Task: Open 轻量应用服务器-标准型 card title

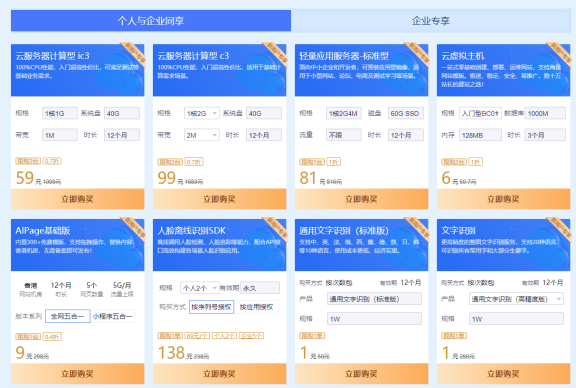Action: click(344, 56)
